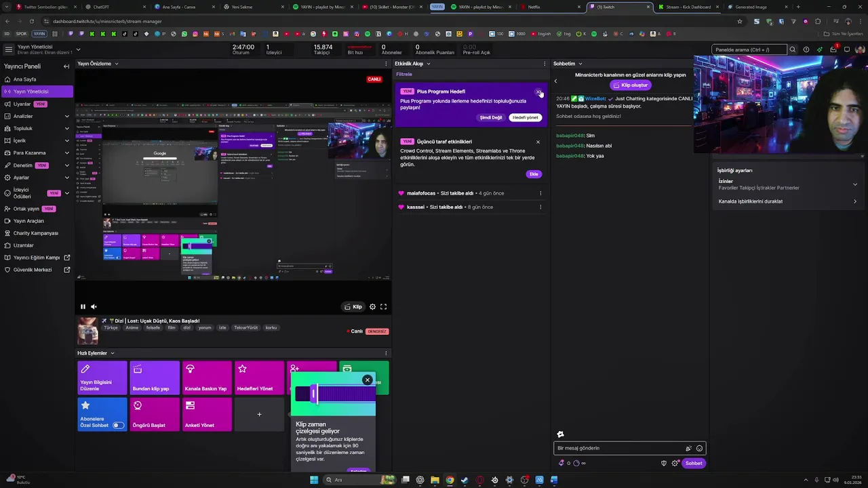Open Yayın Araçları in sidebar
Viewport: 868px width, 488px height.
[37, 221]
